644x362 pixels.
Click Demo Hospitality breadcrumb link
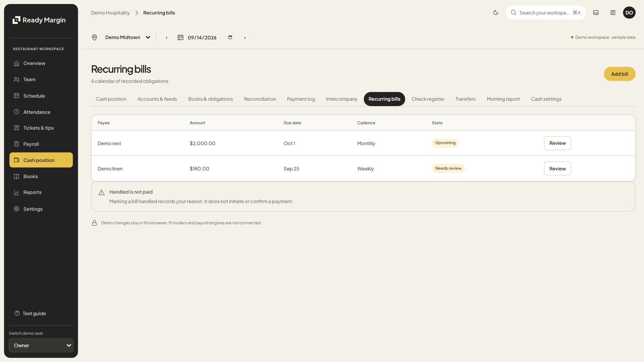pos(110,13)
